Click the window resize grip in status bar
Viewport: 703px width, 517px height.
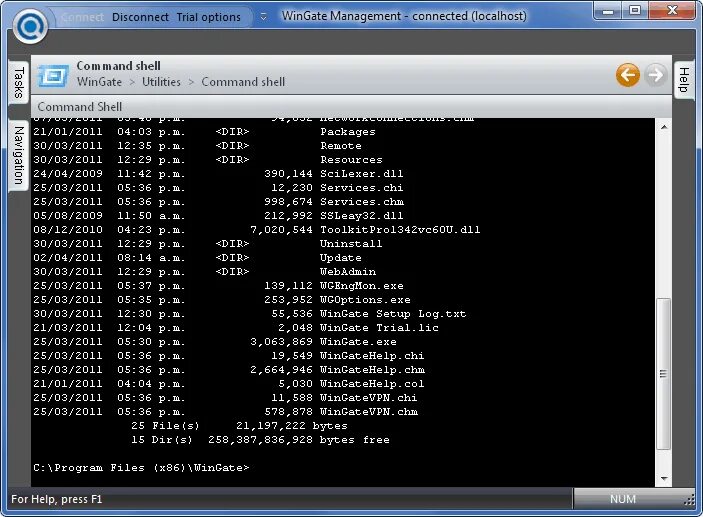(x=690, y=502)
